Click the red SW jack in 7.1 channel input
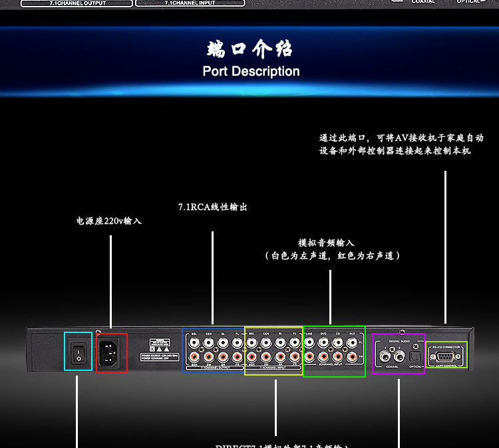Image resolution: width=499 pixels, height=448 pixels. 266,356
